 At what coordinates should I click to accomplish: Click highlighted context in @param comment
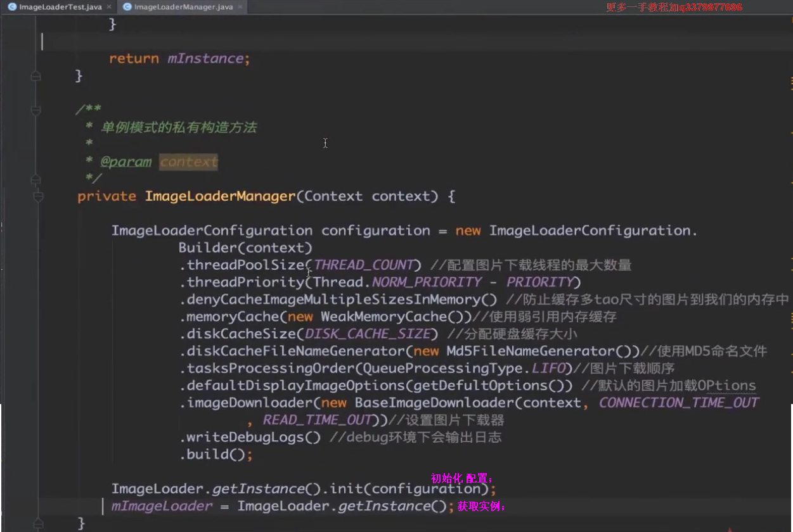point(188,161)
